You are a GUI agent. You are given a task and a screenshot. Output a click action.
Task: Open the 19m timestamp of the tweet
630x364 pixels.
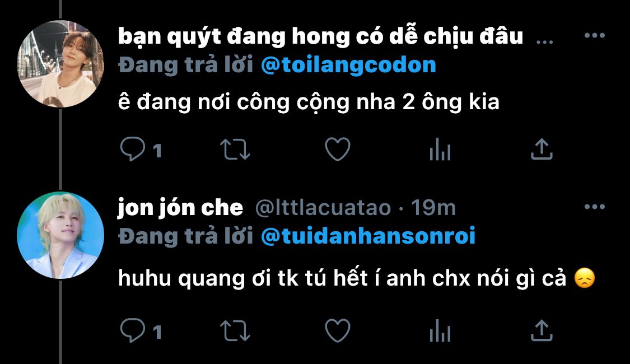click(x=433, y=208)
